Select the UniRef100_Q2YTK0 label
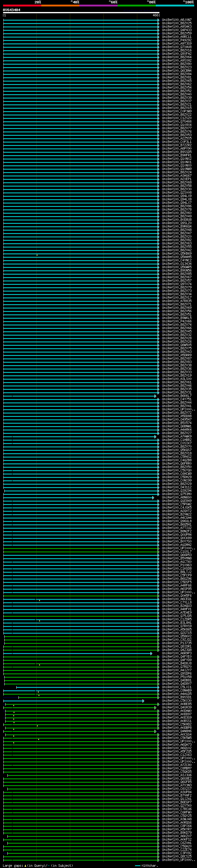 177,805
